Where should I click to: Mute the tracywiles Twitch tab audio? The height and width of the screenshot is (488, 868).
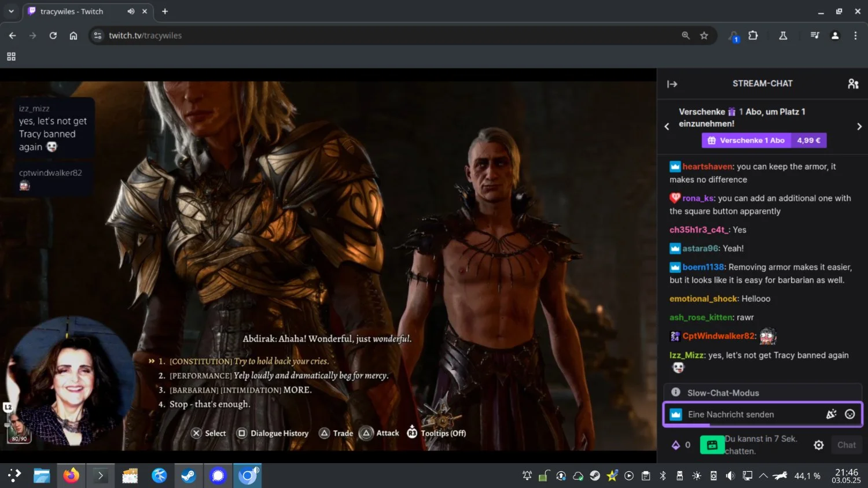click(x=131, y=12)
